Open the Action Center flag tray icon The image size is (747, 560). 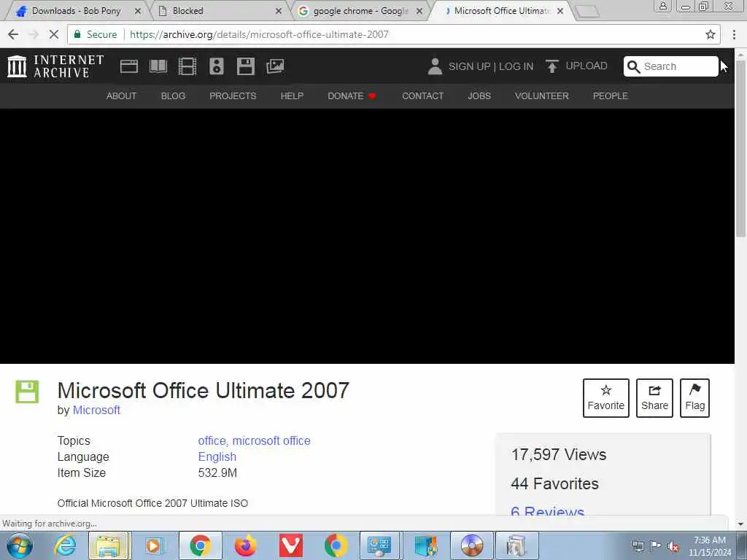coord(656,547)
